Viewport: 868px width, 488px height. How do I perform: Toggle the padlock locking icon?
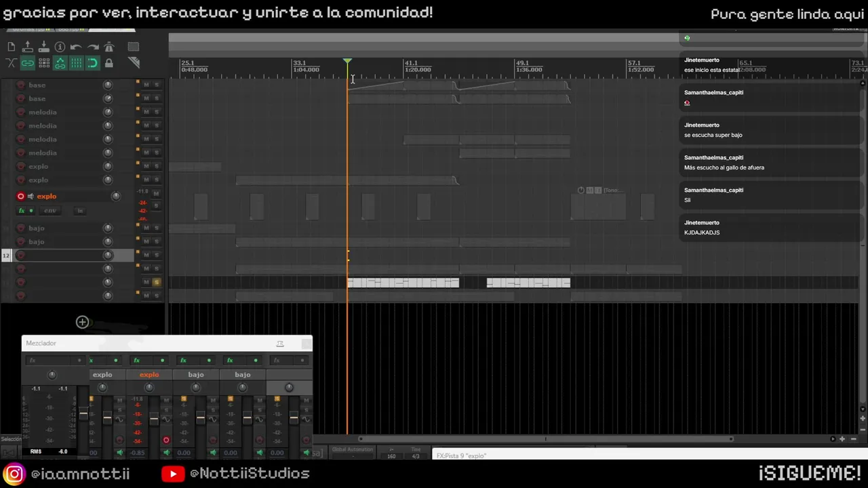point(109,63)
